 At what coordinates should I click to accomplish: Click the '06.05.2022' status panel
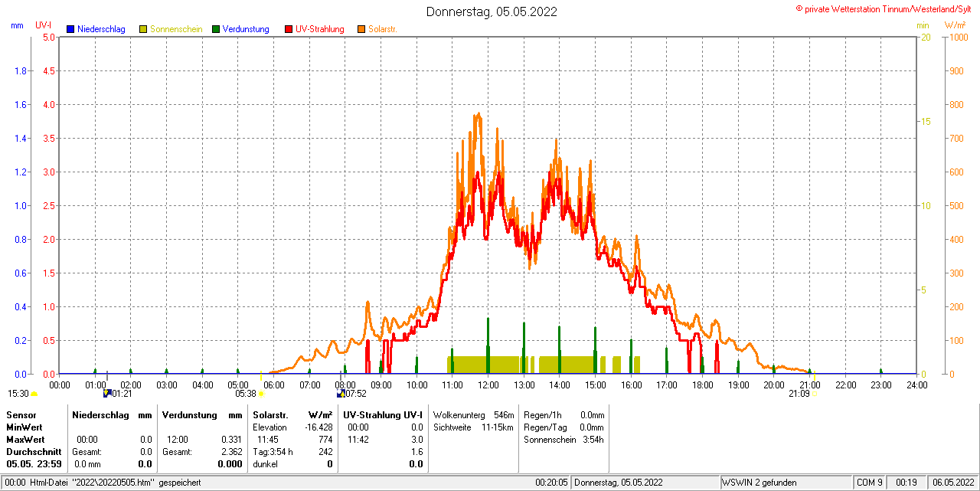[952, 483]
